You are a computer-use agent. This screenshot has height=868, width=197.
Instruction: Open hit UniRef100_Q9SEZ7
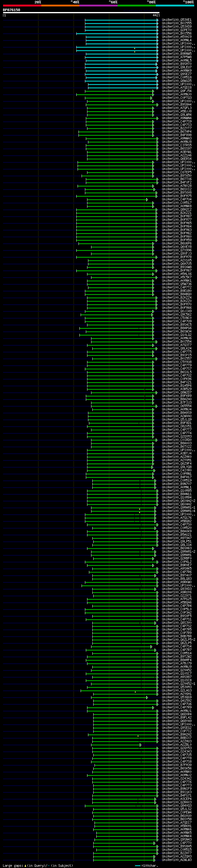coord(176,74)
